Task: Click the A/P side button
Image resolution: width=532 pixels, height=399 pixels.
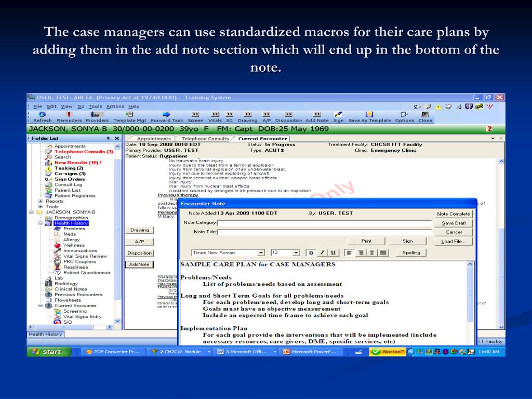Action: click(x=139, y=242)
